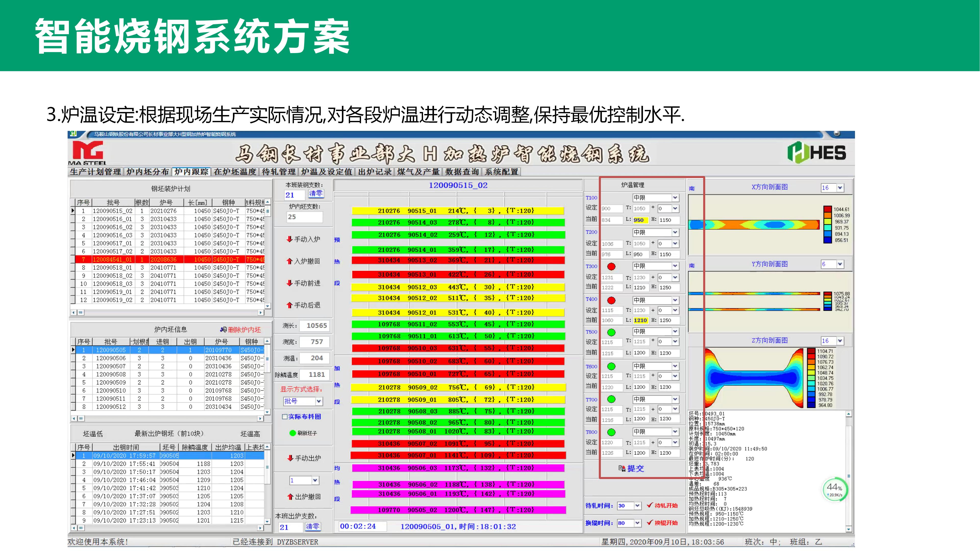Click the T700 green status light
The height and width of the screenshot is (551, 980).
611,399
